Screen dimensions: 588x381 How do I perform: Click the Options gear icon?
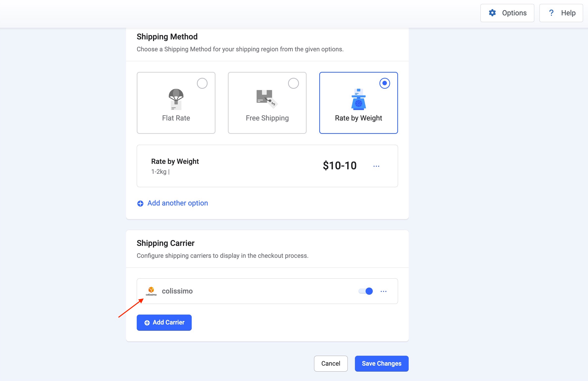492,13
